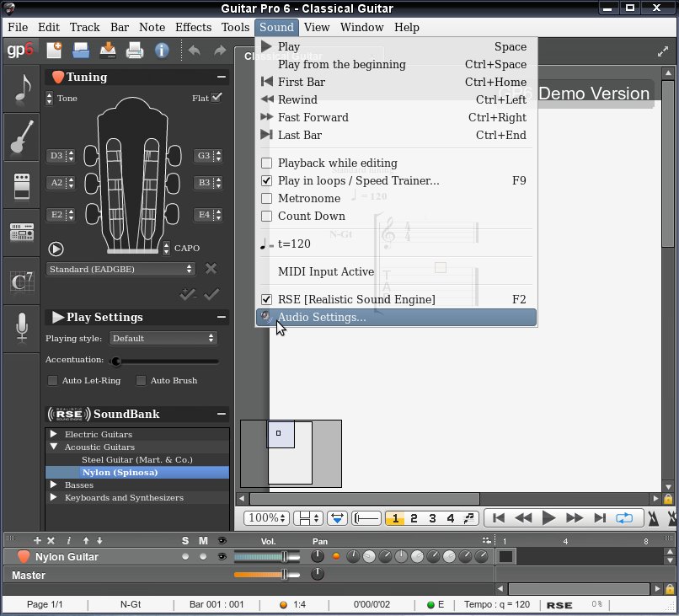Enable Count Down checkbox
Image resolution: width=679 pixels, height=616 pixels.
(267, 217)
